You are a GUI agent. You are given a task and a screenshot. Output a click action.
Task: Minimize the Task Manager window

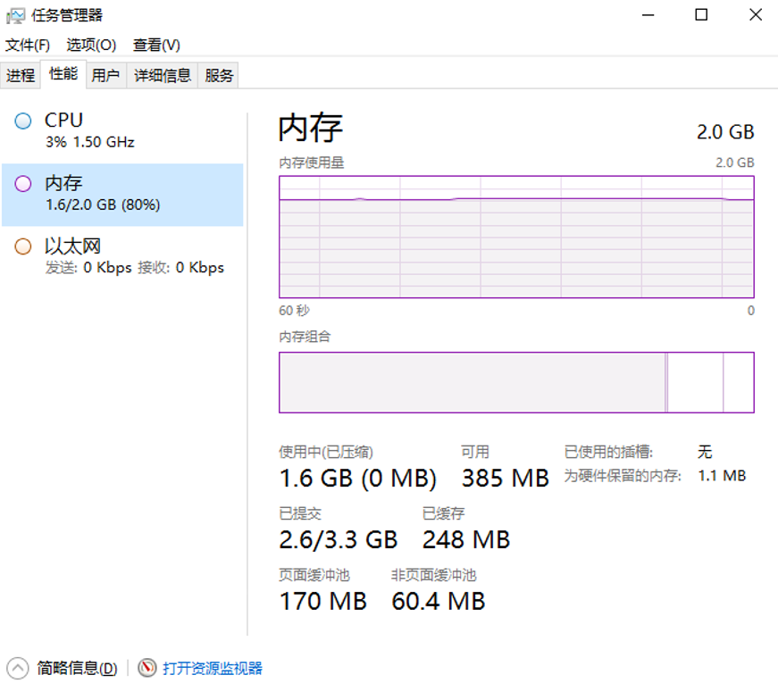point(648,15)
